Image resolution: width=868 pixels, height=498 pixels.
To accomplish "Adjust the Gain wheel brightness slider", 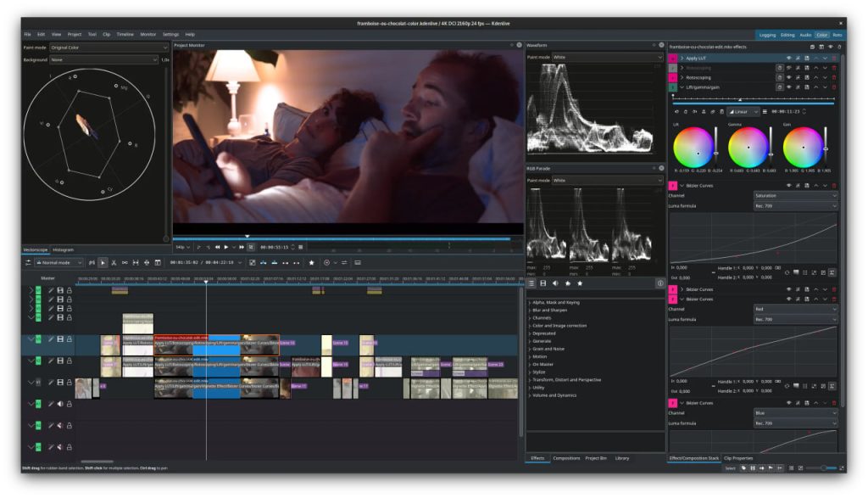I will tap(826, 148).
